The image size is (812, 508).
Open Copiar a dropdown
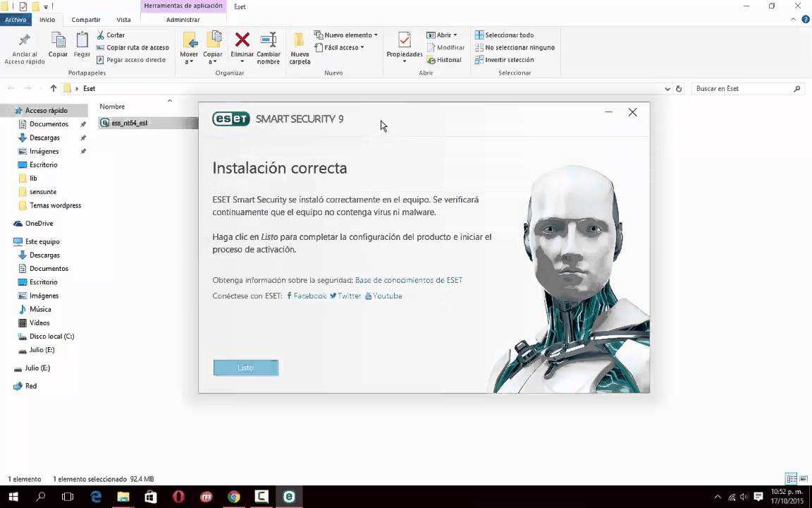pyautogui.click(x=212, y=48)
